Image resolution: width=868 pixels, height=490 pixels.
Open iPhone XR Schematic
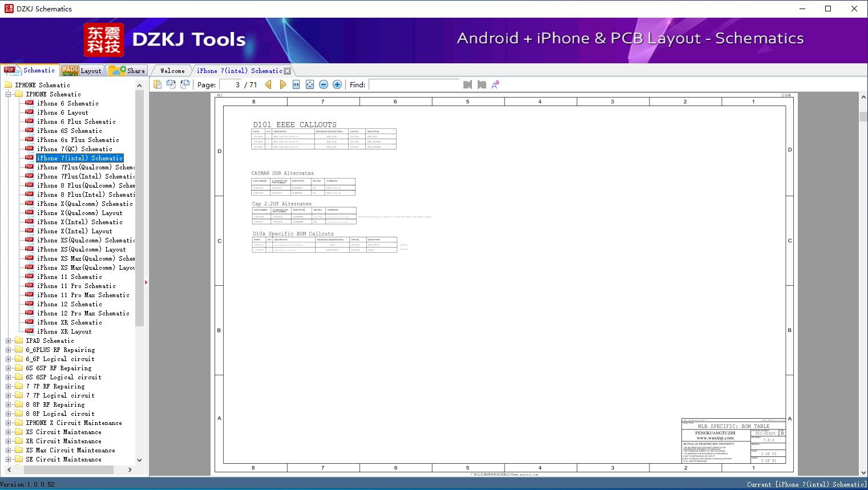[x=70, y=322]
